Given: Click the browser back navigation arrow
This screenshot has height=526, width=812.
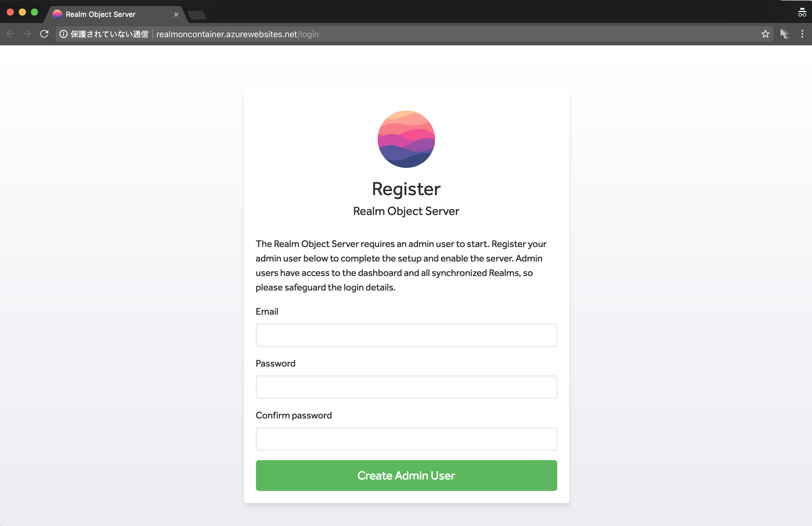Looking at the screenshot, I should [x=10, y=34].
